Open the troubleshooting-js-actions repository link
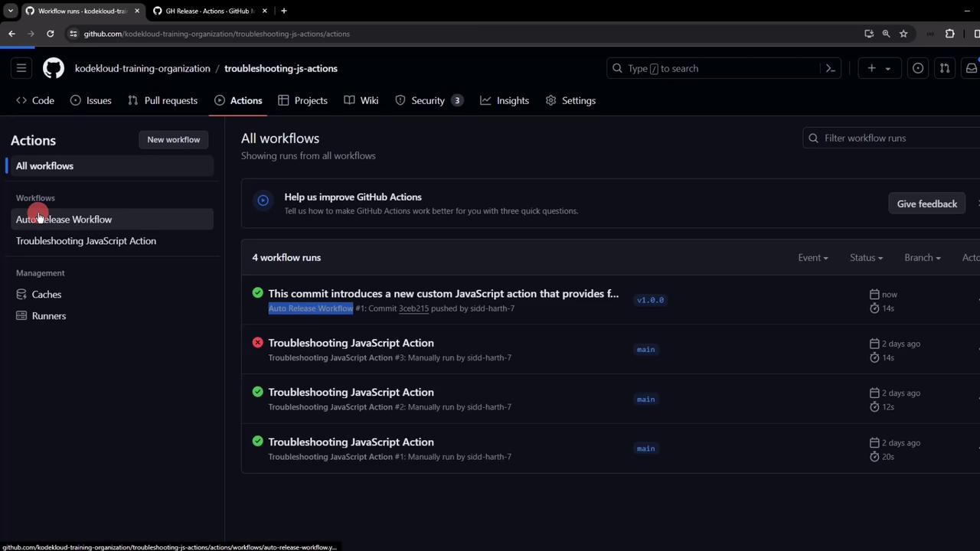Screen dimensions: 980x551 point(281,68)
